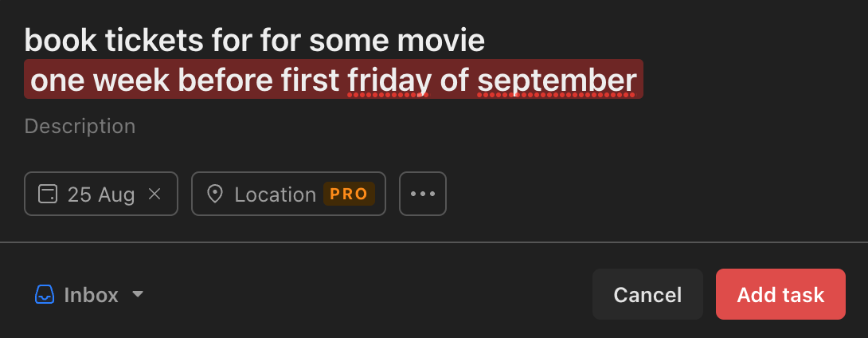The image size is (868, 338).
Task: Open the Inbox project selector label
Action: pos(91,295)
